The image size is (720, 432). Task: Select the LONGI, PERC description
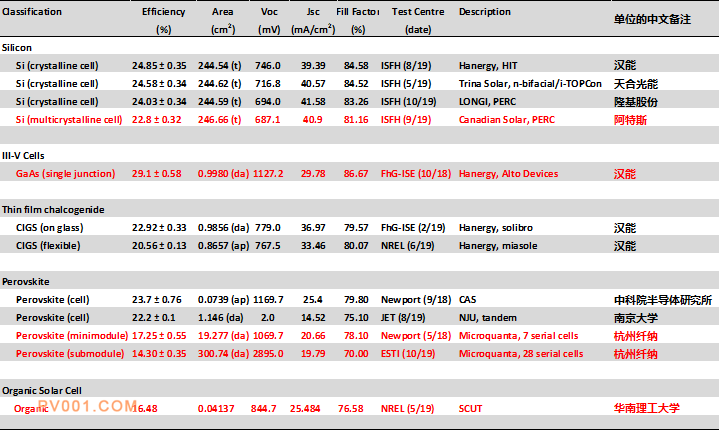[488, 101]
